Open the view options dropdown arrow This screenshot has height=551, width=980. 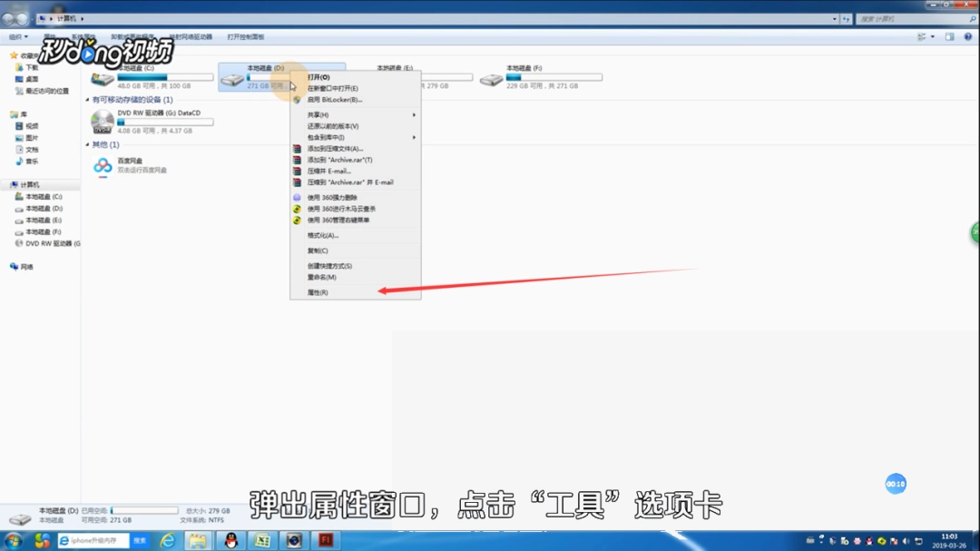point(933,37)
